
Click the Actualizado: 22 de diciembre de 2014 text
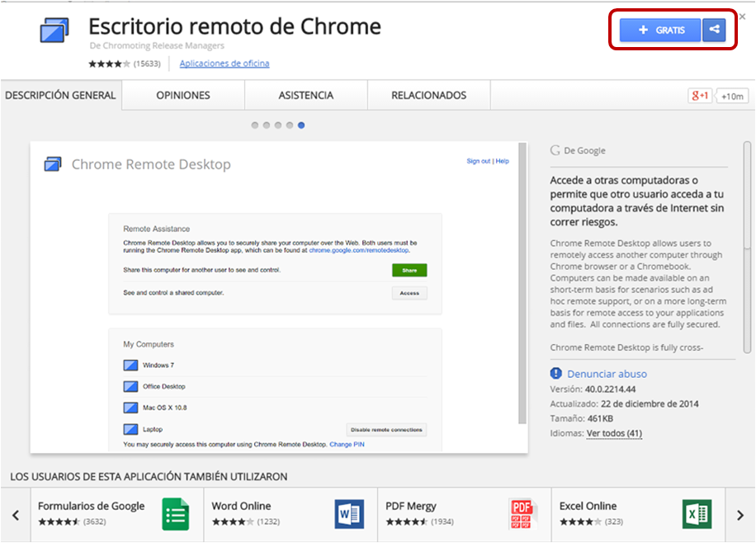click(x=625, y=404)
